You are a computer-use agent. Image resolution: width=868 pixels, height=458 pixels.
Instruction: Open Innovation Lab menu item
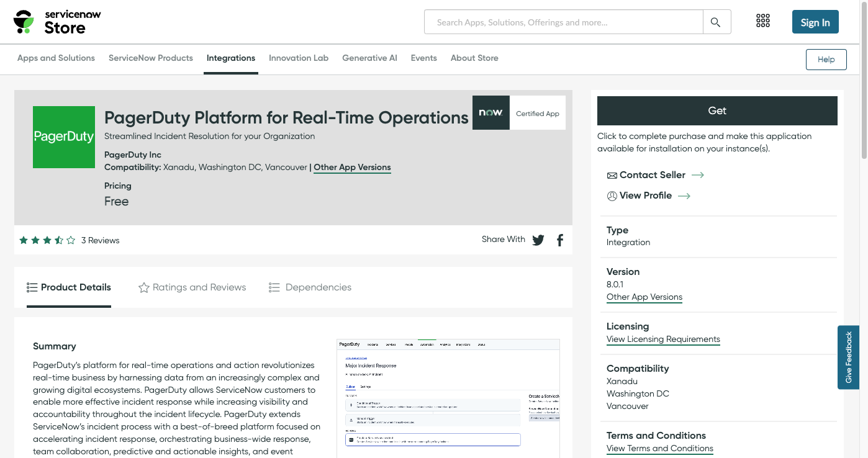[x=299, y=58]
